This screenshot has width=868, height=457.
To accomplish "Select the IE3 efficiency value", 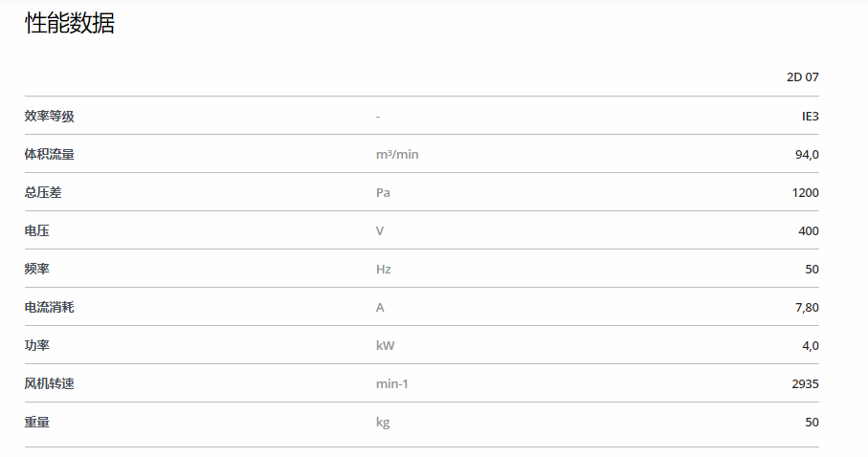I will coord(810,117).
